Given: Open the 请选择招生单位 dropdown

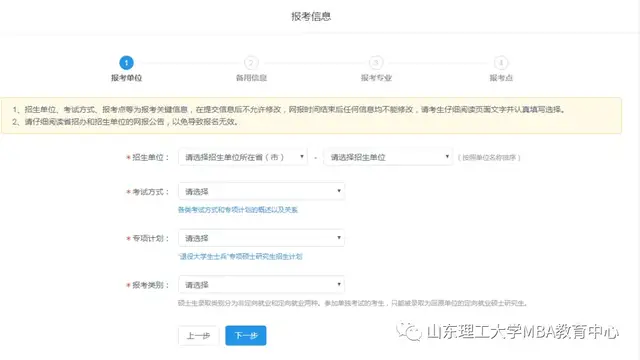Looking at the screenshot, I should tap(388, 157).
